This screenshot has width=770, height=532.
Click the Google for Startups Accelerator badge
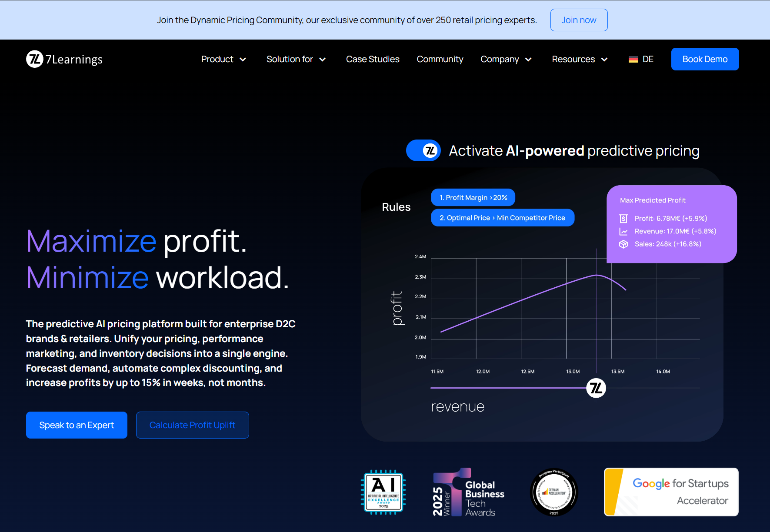pos(671,492)
